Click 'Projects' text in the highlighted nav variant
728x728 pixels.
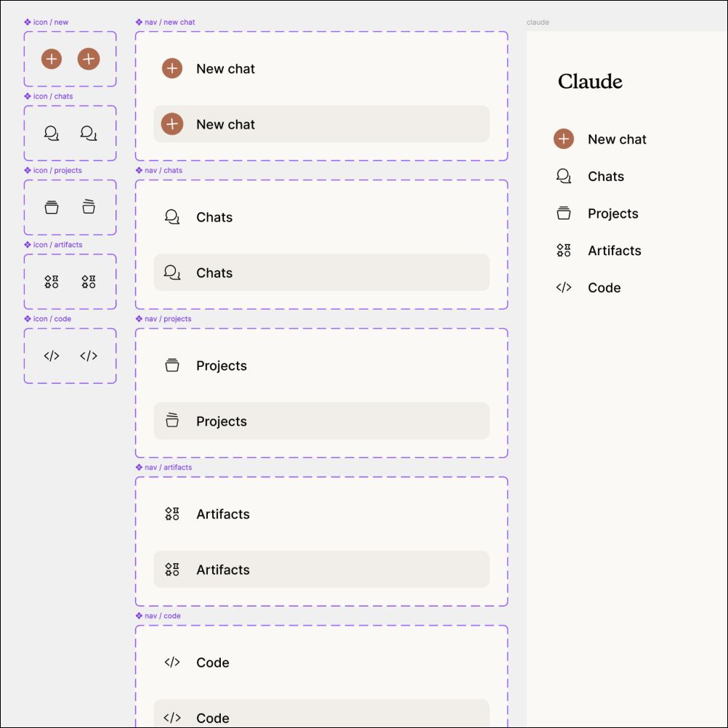222,421
